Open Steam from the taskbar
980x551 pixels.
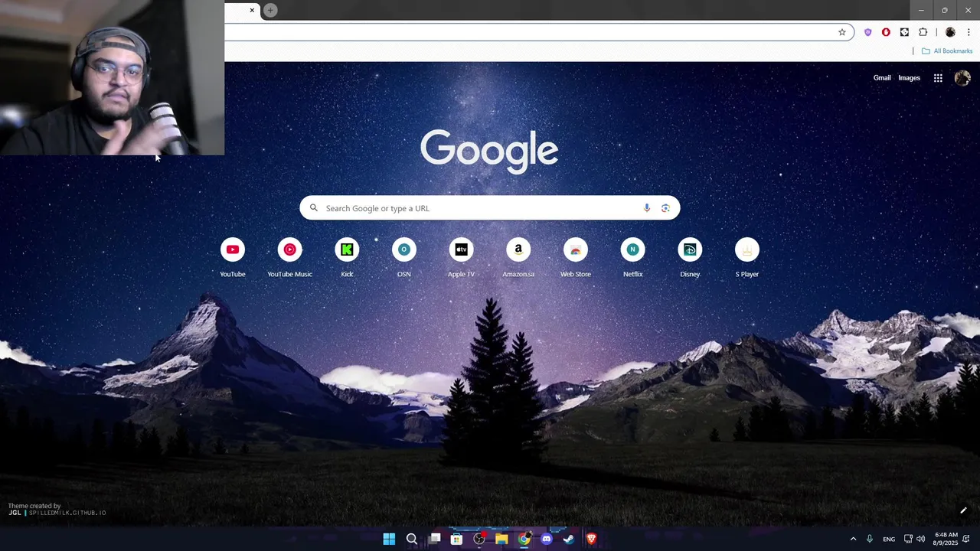568,539
